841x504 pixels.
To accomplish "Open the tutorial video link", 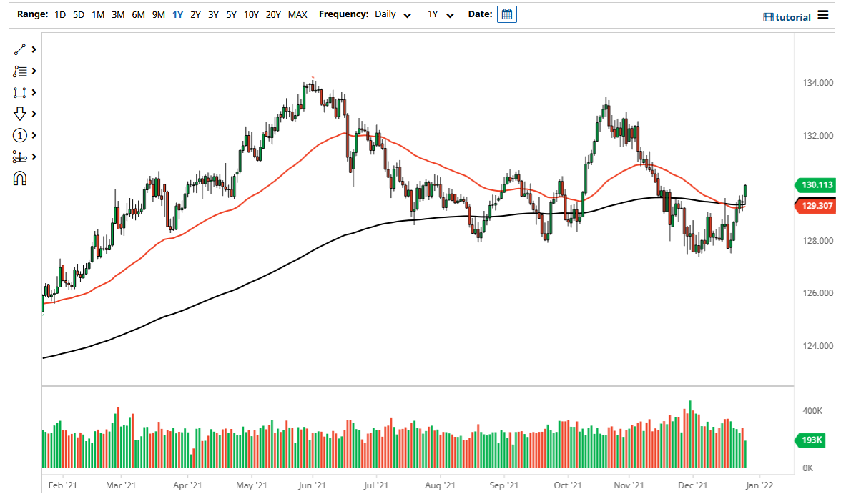I will point(787,16).
